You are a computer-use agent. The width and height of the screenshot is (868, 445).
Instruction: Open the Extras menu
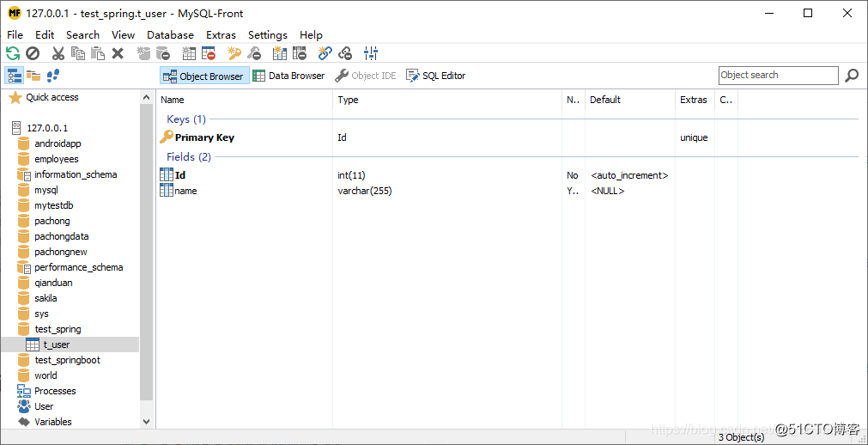point(221,35)
